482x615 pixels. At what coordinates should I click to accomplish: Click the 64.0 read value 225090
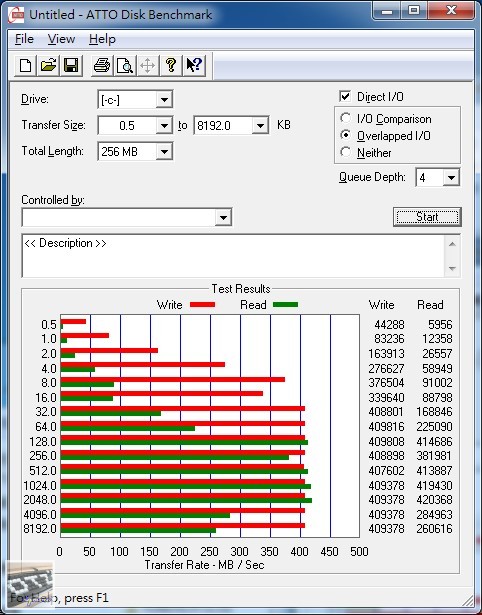tap(434, 427)
